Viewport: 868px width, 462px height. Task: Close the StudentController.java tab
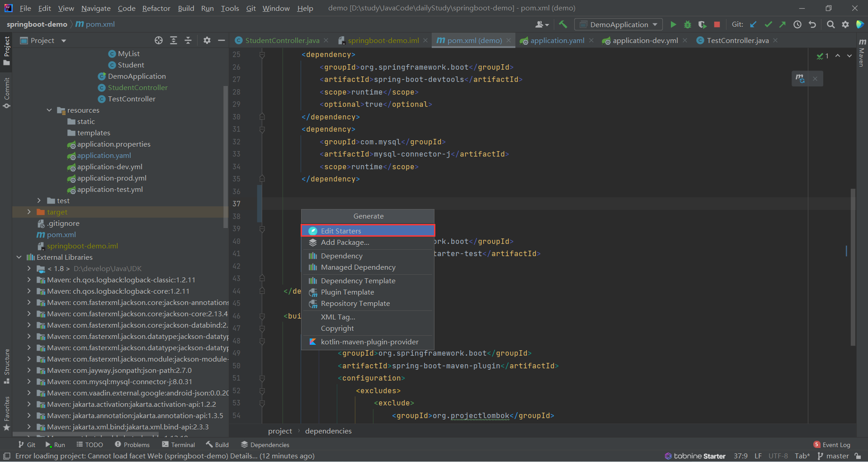[326, 40]
